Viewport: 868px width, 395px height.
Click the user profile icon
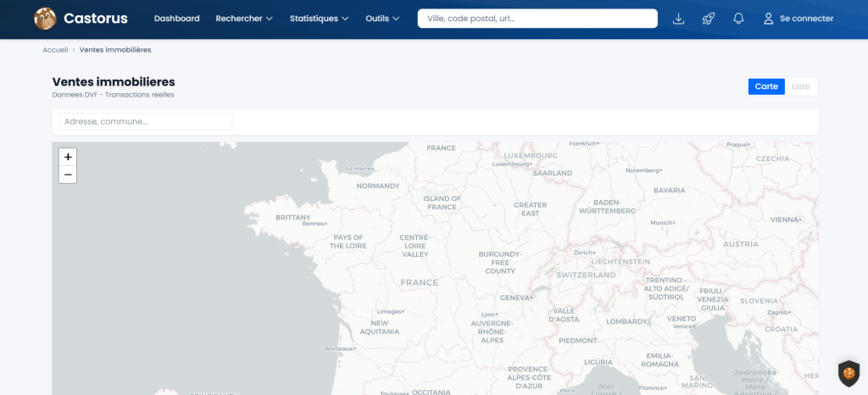point(768,19)
